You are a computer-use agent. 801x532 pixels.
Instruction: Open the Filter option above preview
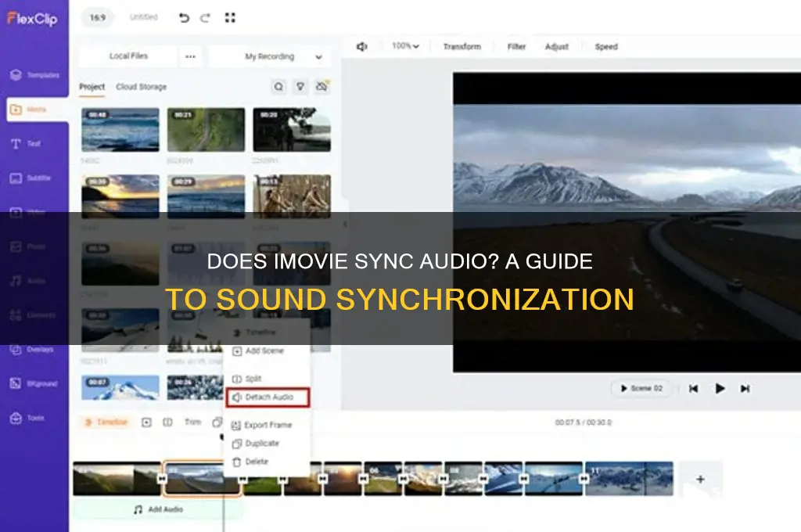coord(516,46)
